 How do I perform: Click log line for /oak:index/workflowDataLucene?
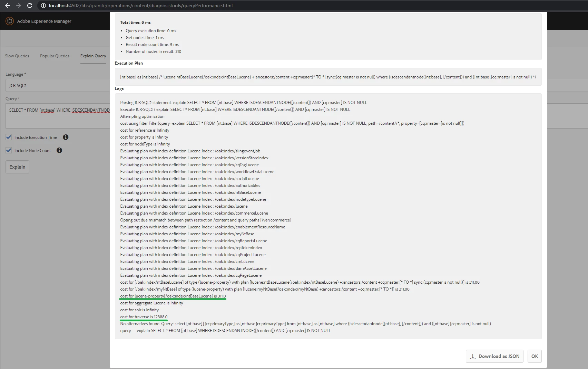tap(197, 172)
